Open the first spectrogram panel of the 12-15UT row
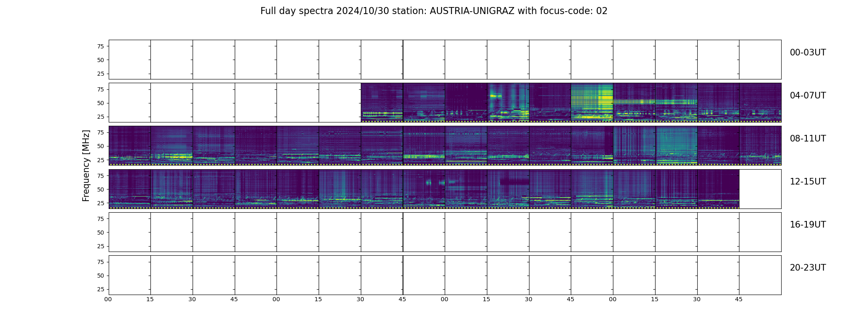This screenshot has height=331, width=868. coord(130,189)
